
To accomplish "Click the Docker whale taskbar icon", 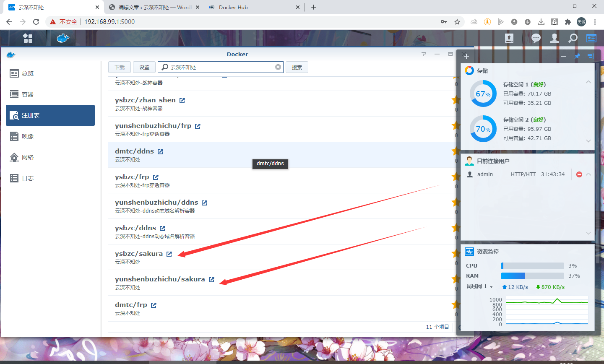I will (62, 38).
